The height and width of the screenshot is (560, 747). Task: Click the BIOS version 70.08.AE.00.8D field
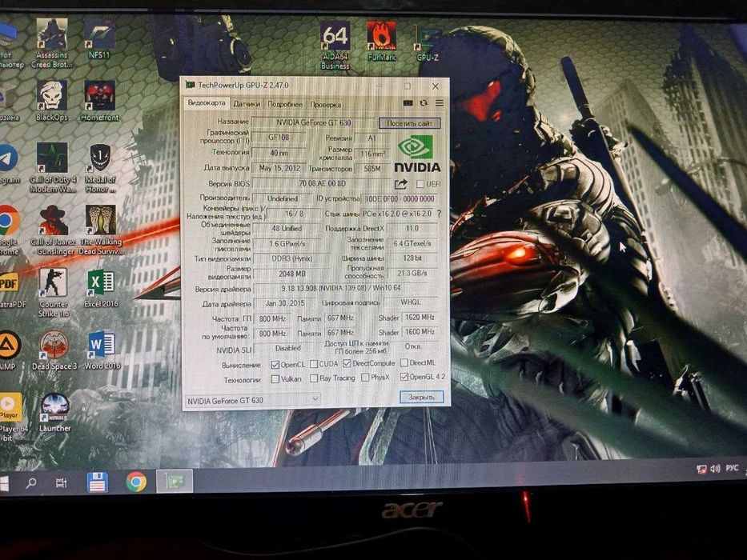(322, 183)
